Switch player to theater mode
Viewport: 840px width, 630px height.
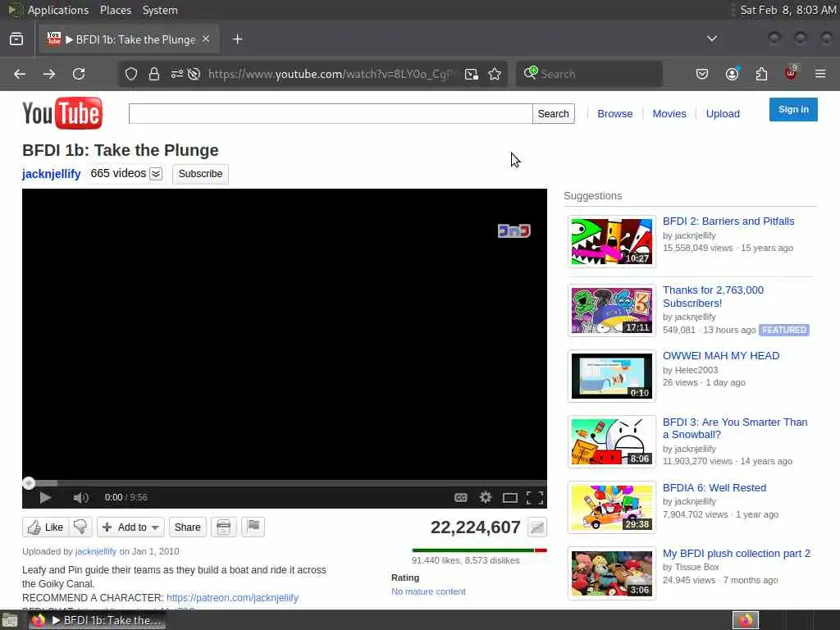tap(510, 498)
